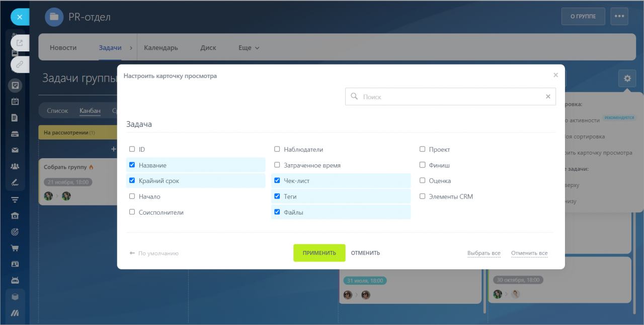Viewport: 644px width, 325px height.
Task: Click the mail envelope sidebar icon
Action: click(x=15, y=150)
